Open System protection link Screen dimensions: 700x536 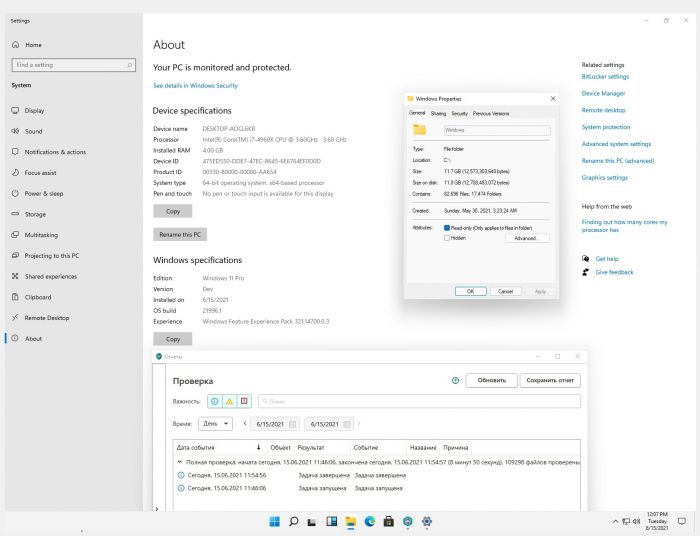point(606,127)
